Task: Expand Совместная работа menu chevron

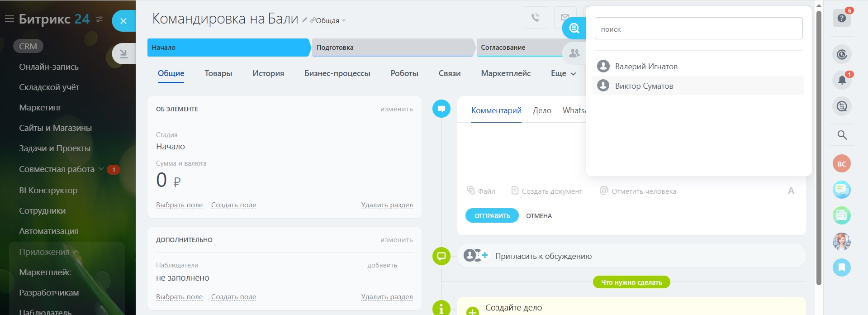Action: (101, 169)
